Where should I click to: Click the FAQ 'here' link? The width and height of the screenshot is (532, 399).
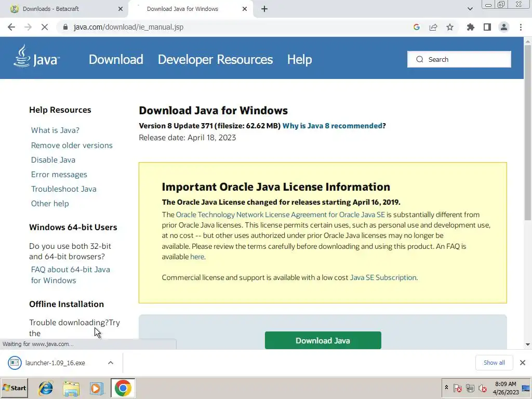tap(197, 257)
